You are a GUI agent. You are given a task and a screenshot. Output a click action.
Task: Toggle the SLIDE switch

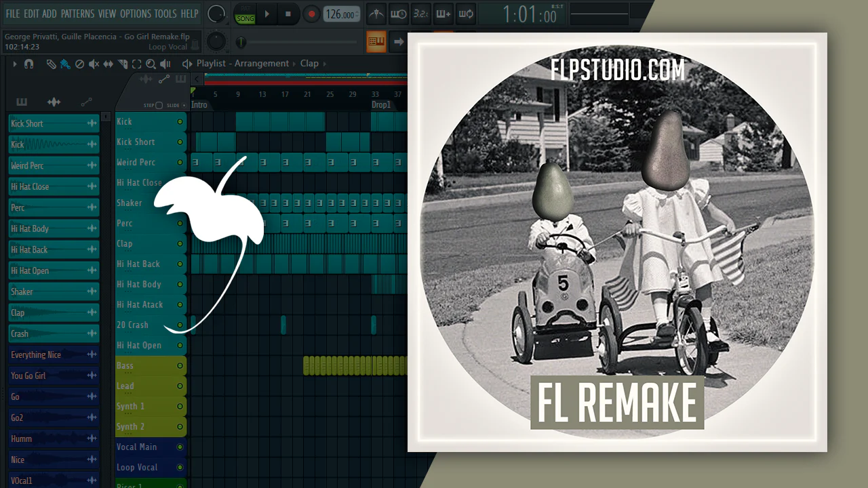[x=184, y=105]
